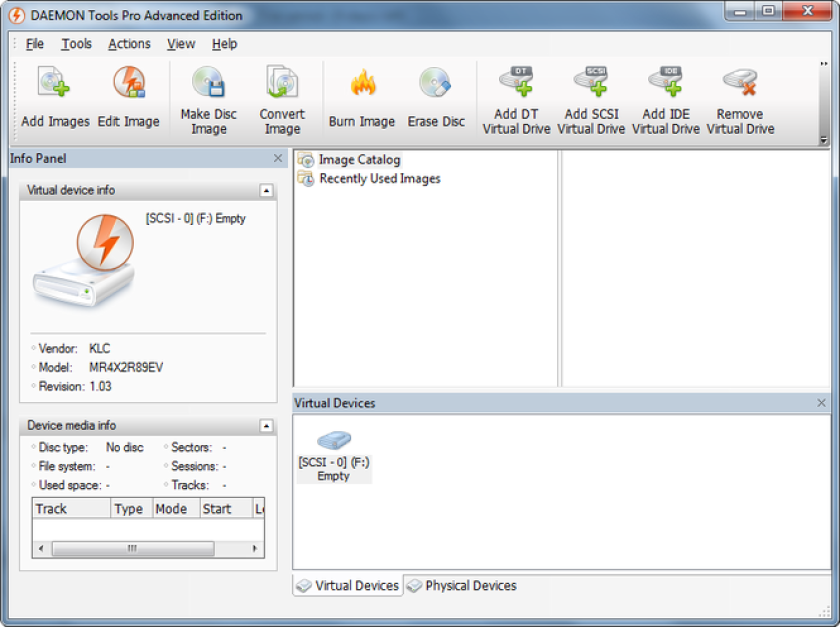The width and height of the screenshot is (840, 627).
Task: Close the Info Panel
Action: click(x=278, y=158)
